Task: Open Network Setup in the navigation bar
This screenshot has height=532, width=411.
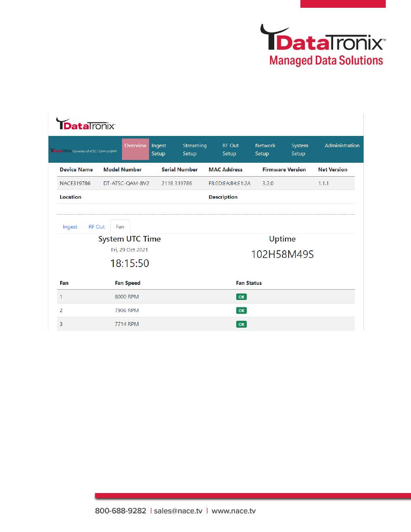Action: point(265,150)
